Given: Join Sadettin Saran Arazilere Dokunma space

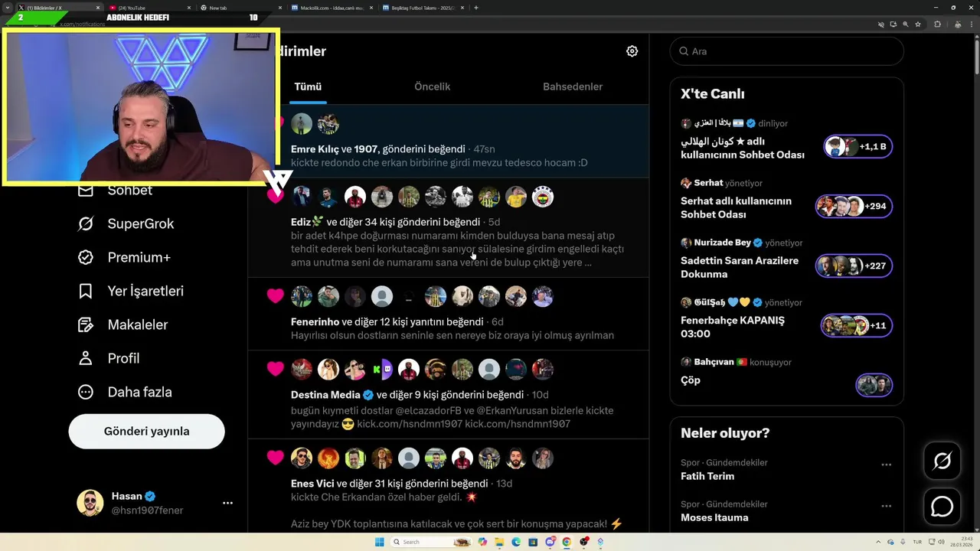Looking at the screenshot, I should (x=853, y=266).
